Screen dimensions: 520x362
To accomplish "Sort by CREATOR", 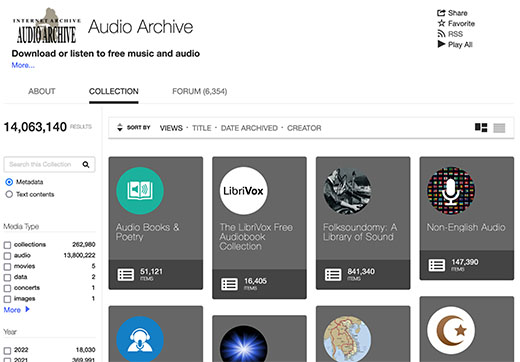I will [x=304, y=128].
